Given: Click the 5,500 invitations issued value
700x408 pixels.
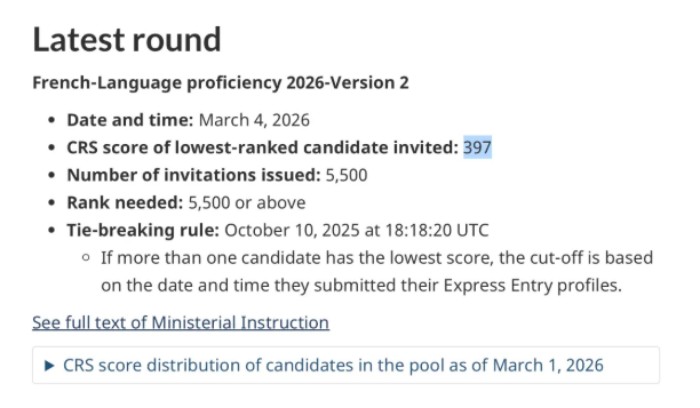Looking at the screenshot, I should click(x=347, y=175).
